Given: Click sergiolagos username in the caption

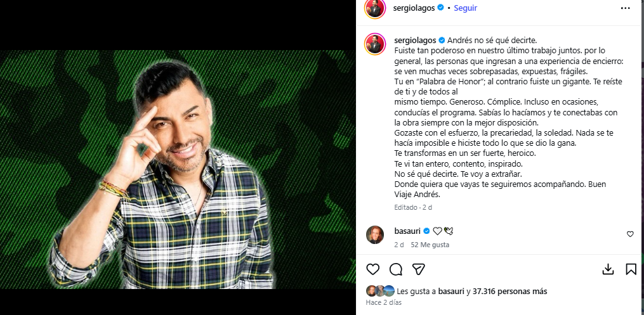Looking at the screenshot, I should (x=415, y=40).
